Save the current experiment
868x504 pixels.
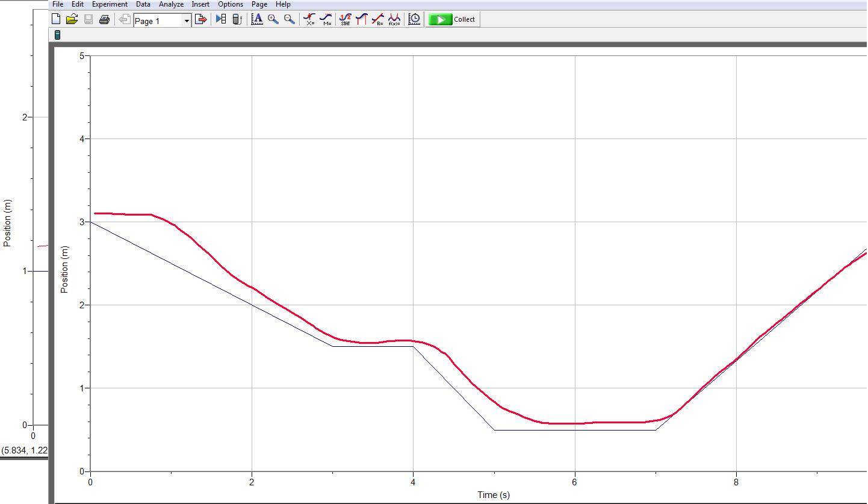click(x=88, y=19)
